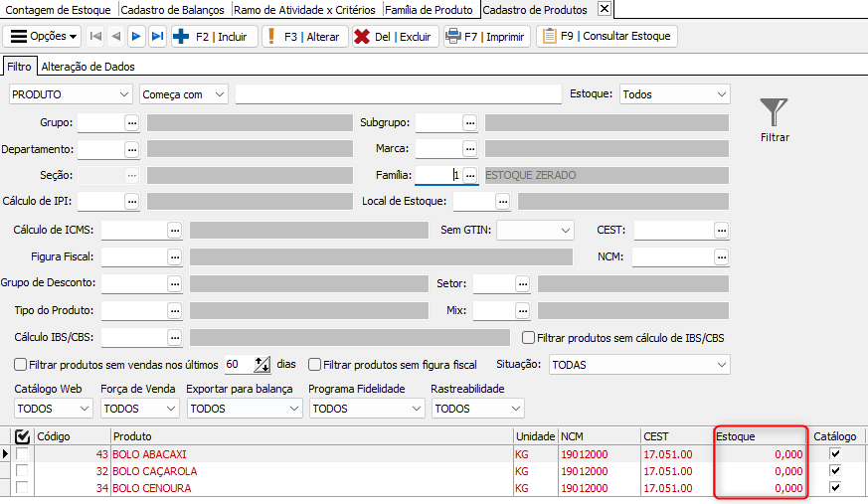Open the Grupo lookup ellipsis button
This screenshot has height=504, width=868.
coord(131,122)
